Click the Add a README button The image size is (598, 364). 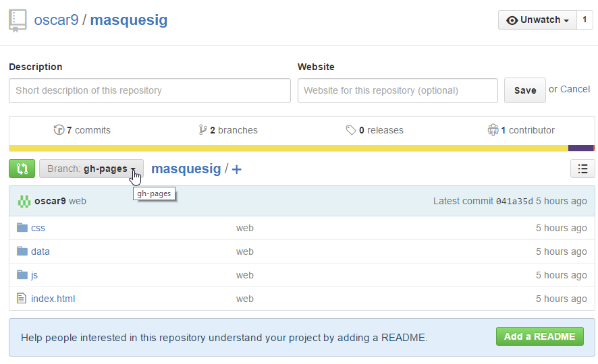pyautogui.click(x=539, y=336)
